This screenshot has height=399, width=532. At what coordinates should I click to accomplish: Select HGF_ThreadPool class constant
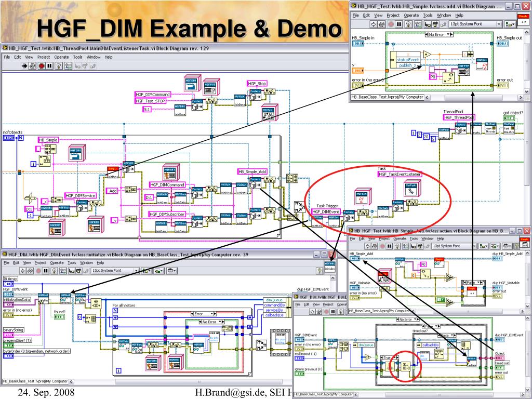click(458, 117)
